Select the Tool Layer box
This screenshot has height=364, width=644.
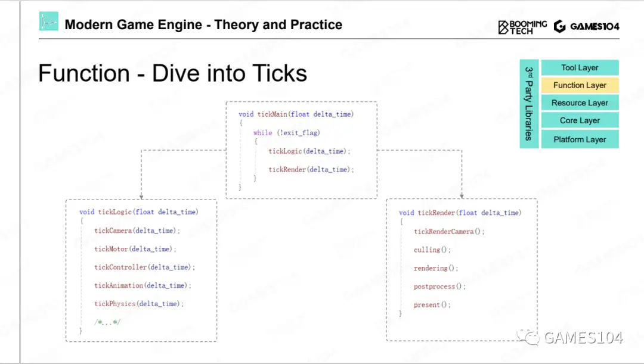(580, 68)
